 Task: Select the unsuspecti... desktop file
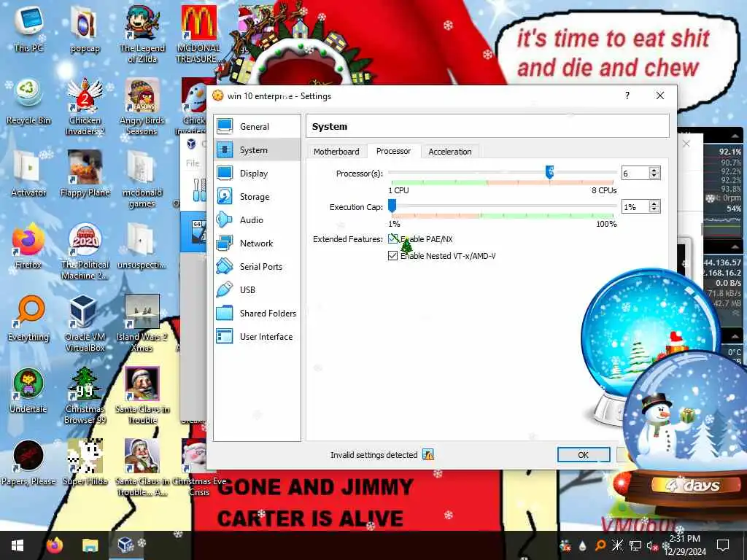(142, 246)
